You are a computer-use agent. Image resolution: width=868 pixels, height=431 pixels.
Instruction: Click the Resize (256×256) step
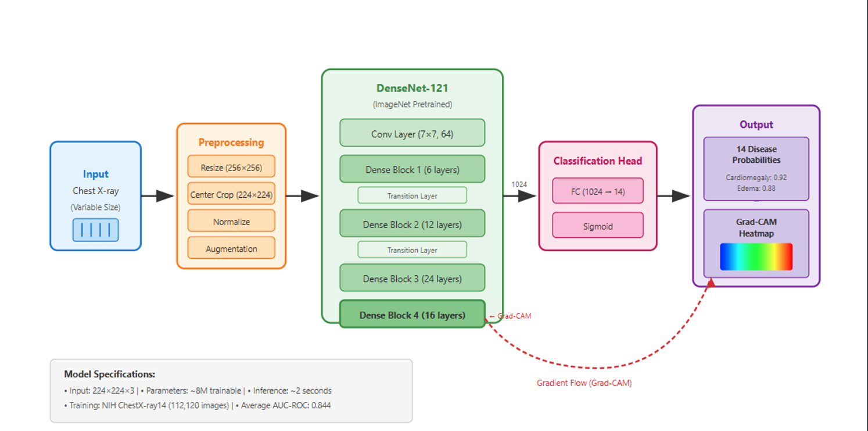pos(231,166)
